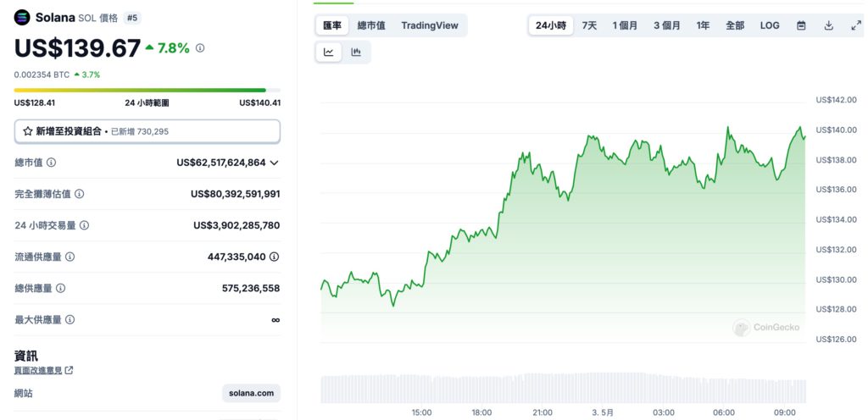Click the info icon beside 24 小時交易量

(84, 225)
